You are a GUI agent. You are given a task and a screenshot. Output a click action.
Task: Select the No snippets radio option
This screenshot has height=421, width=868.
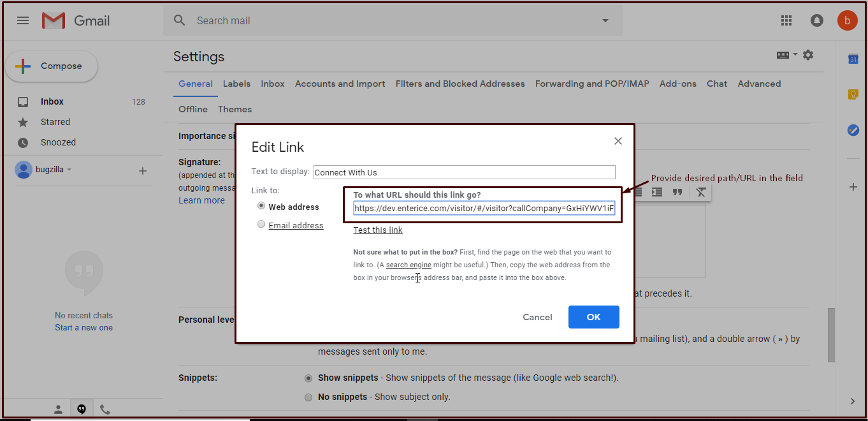(308, 397)
